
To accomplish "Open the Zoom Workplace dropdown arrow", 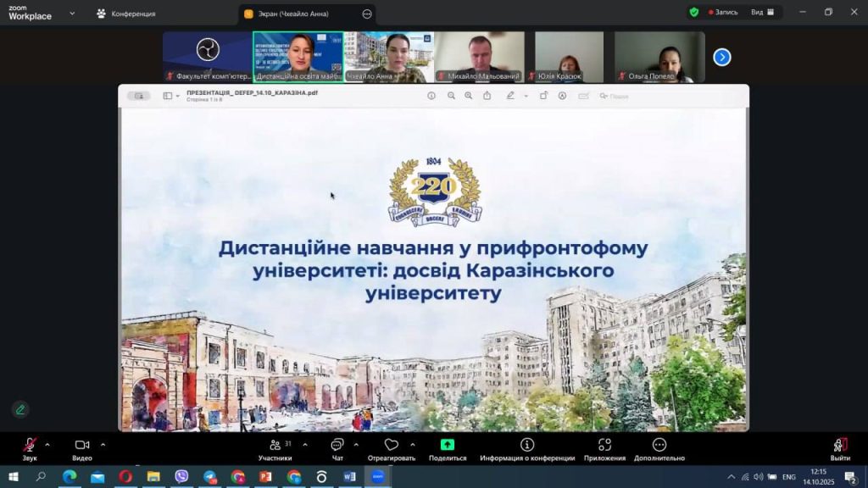I will (71, 14).
